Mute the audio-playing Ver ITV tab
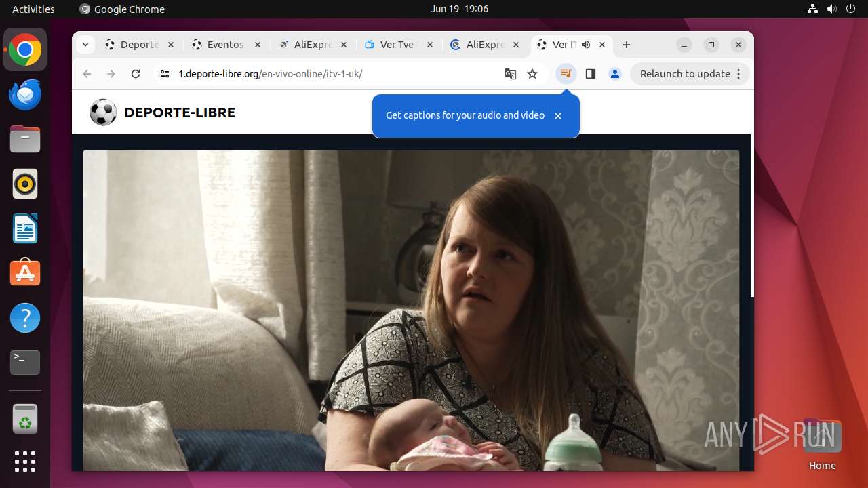Viewport: 868px width, 488px height. pos(586,45)
